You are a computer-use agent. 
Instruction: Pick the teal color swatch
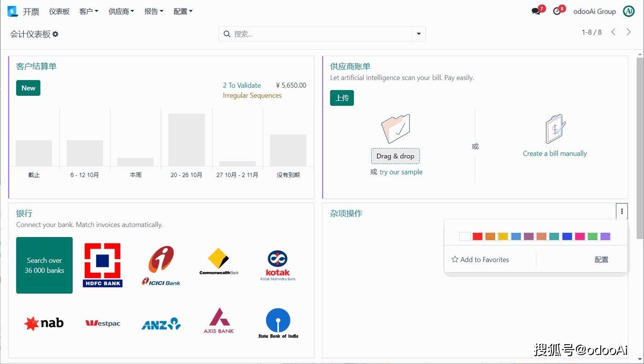click(554, 236)
